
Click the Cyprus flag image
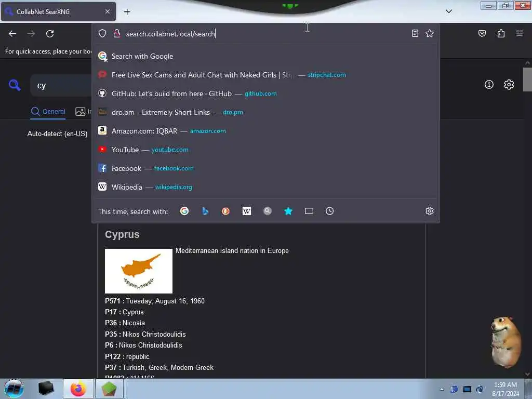point(138,271)
